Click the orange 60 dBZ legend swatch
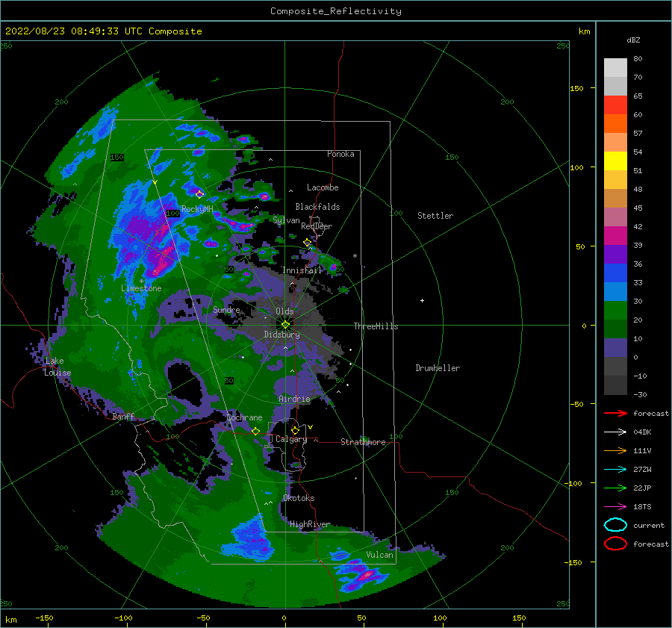This screenshot has width=672, height=628. click(x=615, y=123)
